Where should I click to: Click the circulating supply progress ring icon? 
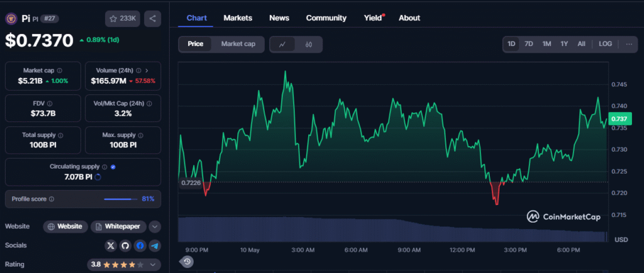pos(97,177)
